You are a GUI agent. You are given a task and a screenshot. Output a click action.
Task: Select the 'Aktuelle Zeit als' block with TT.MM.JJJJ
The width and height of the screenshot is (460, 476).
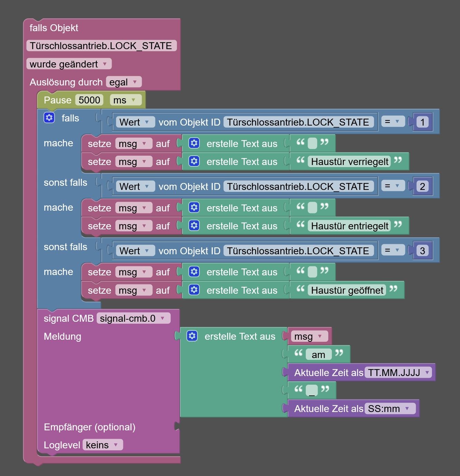tap(328, 373)
